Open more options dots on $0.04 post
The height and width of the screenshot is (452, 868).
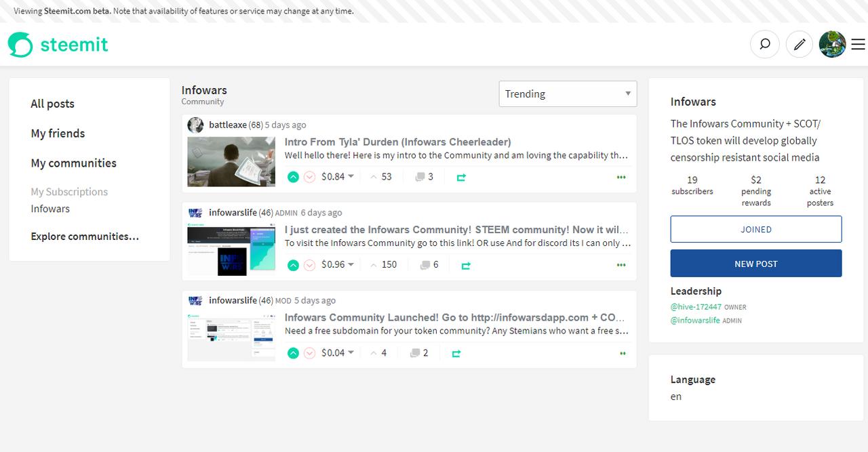(623, 353)
